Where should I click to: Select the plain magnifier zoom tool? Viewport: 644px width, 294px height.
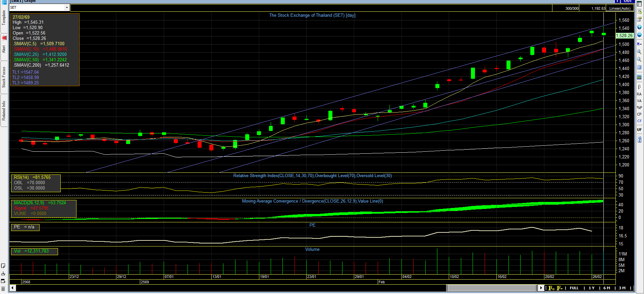(639, 60)
